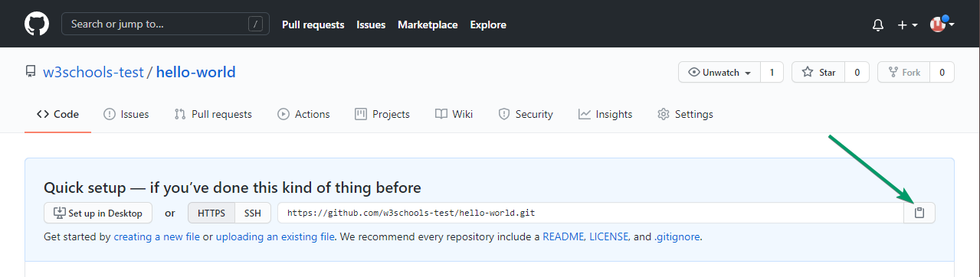Viewport: 980px width, 277px height.
Task: Select the Code tab
Action: 57,114
